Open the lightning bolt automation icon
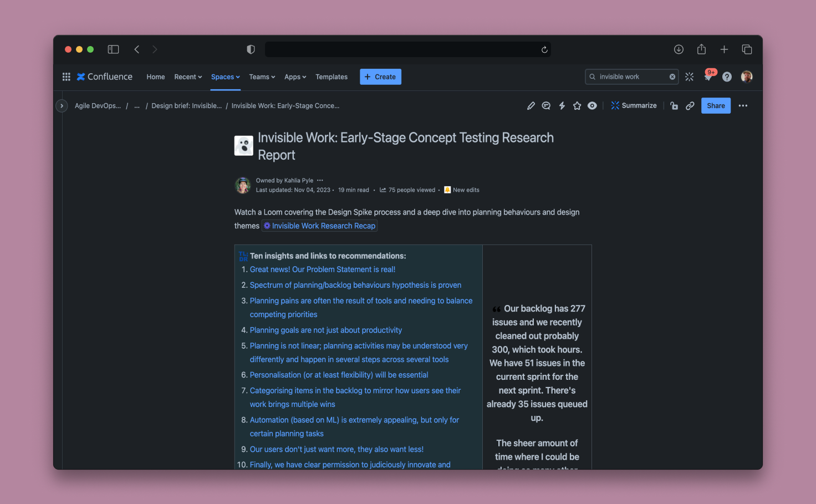Image resolution: width=816 pixels, height=504 pixels. (x=562, y=106)
